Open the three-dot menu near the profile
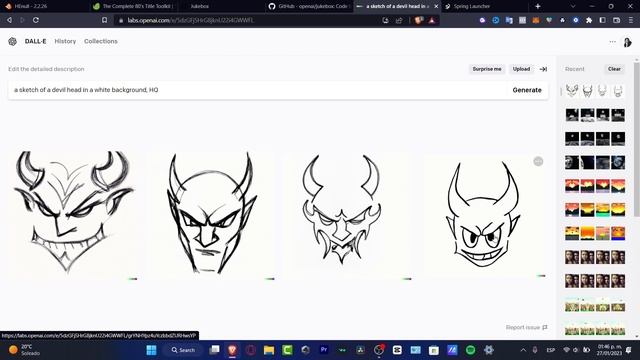Image resolution: width=640 pixels, height=360 pixels. [612, 41]
